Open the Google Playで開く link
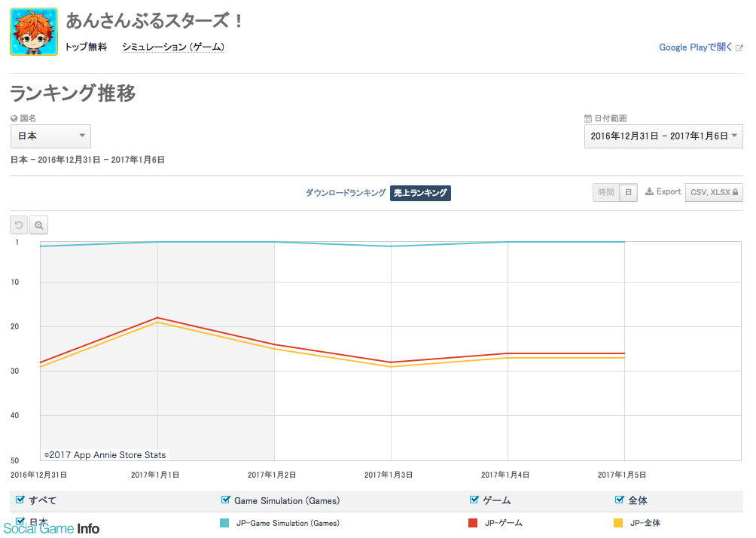The height and width of the screenshot is (538, 756). 696,47
